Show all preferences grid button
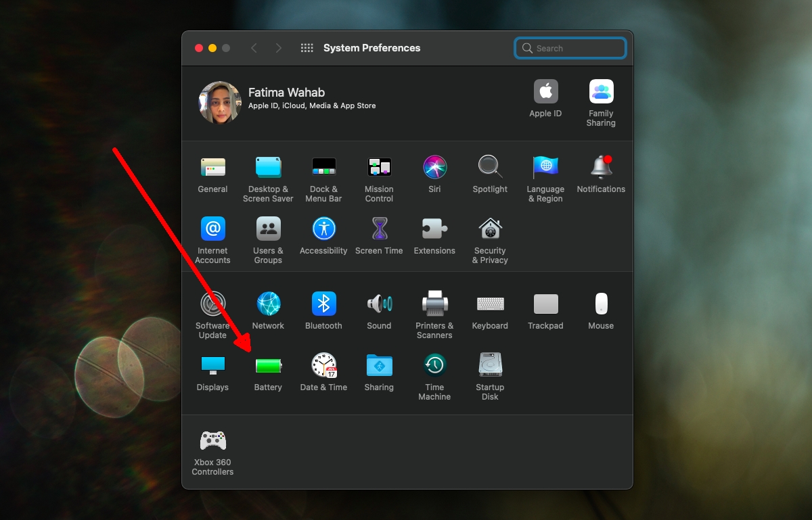The width and height of the screenshot is (812, 520). pyautogui.click(x=307, y=48)
